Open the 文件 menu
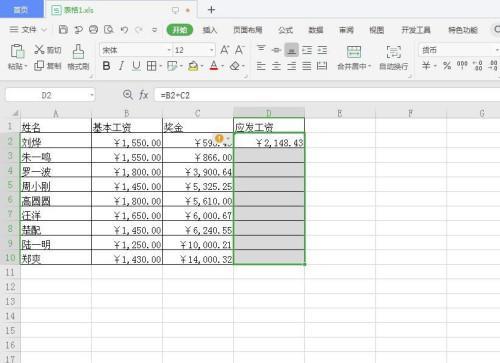500x363 pixels. point(28,30)
